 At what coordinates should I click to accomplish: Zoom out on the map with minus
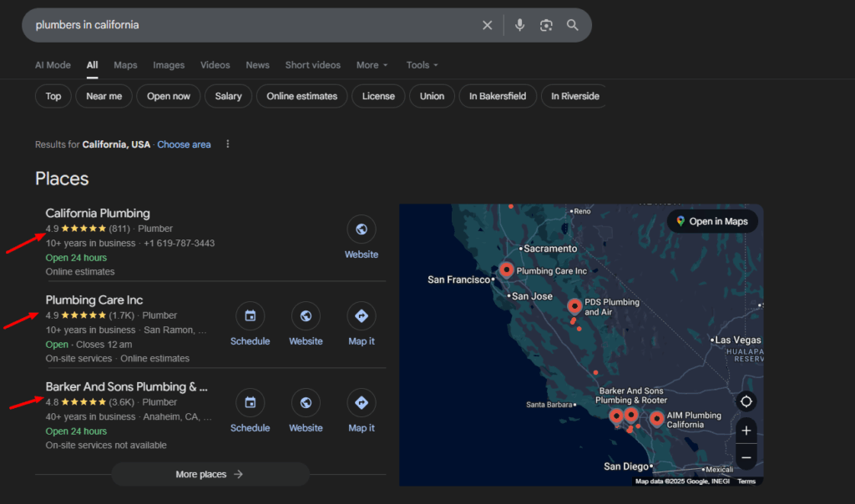click(x=746, y=457)
